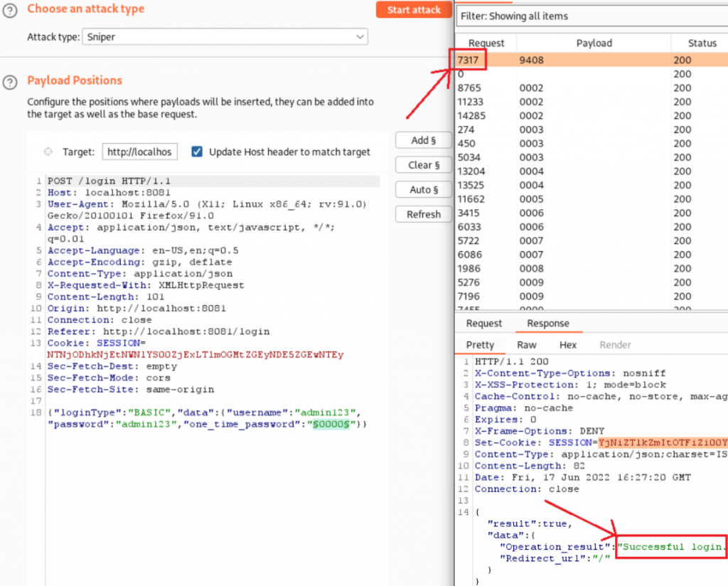The image size is (728, 586).
Task: Sort results by Status column header
Action: (x=702, y=43)
